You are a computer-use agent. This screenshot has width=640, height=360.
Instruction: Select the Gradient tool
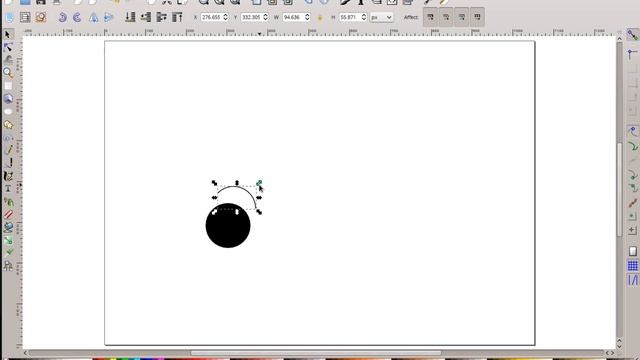[8, 240]
